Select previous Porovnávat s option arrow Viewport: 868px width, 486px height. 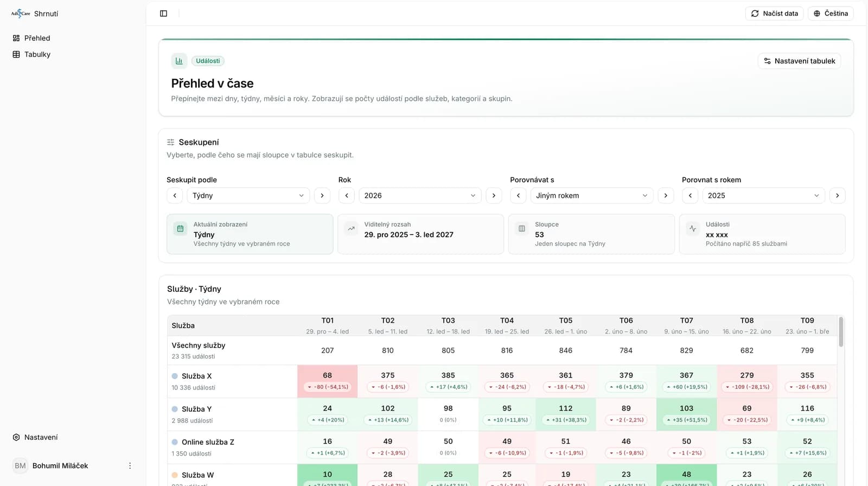point(518,196)
